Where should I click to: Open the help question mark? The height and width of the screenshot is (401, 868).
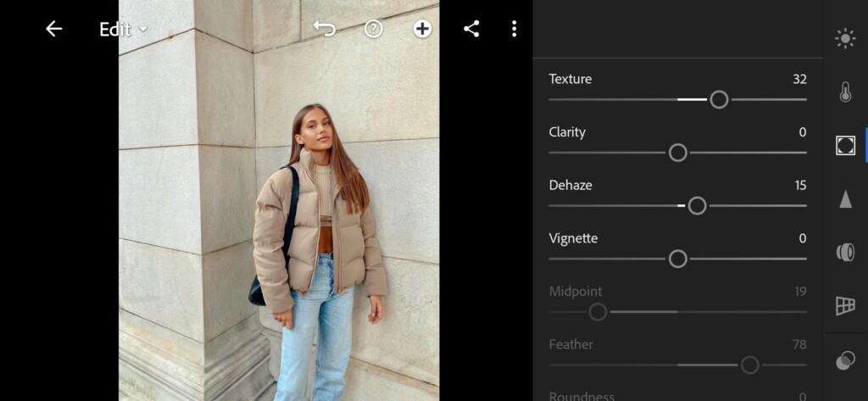pyautogui.click(x=373, y=29)
